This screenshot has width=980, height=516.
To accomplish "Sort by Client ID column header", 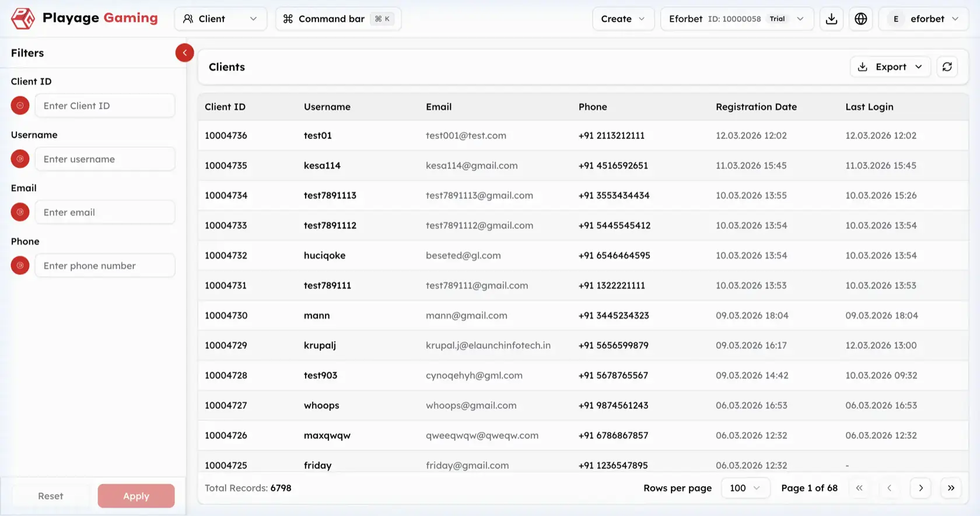I will click(225, 107).
